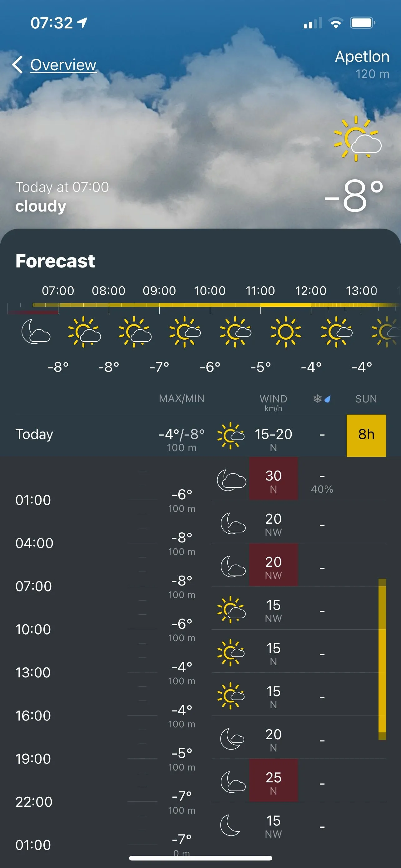
Task: Tap the partly sunny icon in Today row
Action: pos(230,435)
